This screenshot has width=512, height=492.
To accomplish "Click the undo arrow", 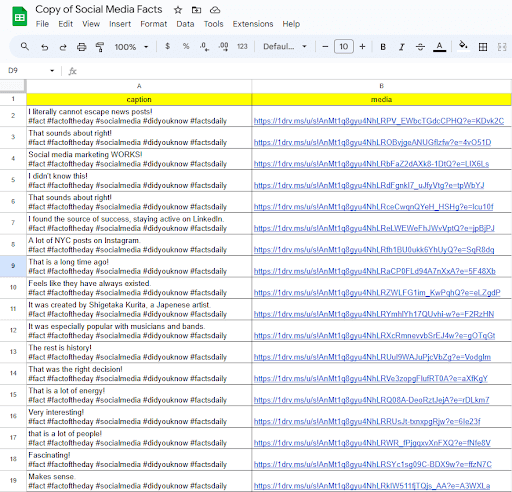I will point(44,47).
